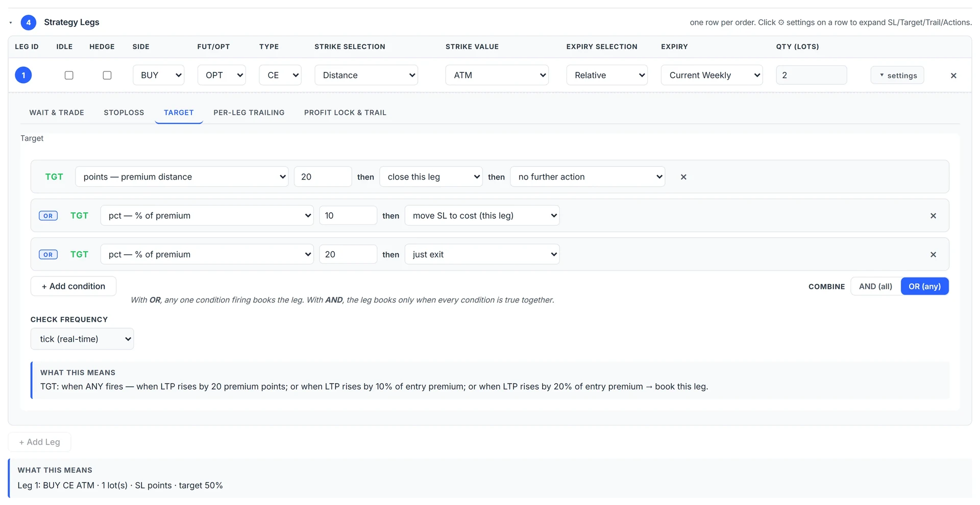Open the Profit Lock & Trail tab
980x505 pixels.
(345, 112)
